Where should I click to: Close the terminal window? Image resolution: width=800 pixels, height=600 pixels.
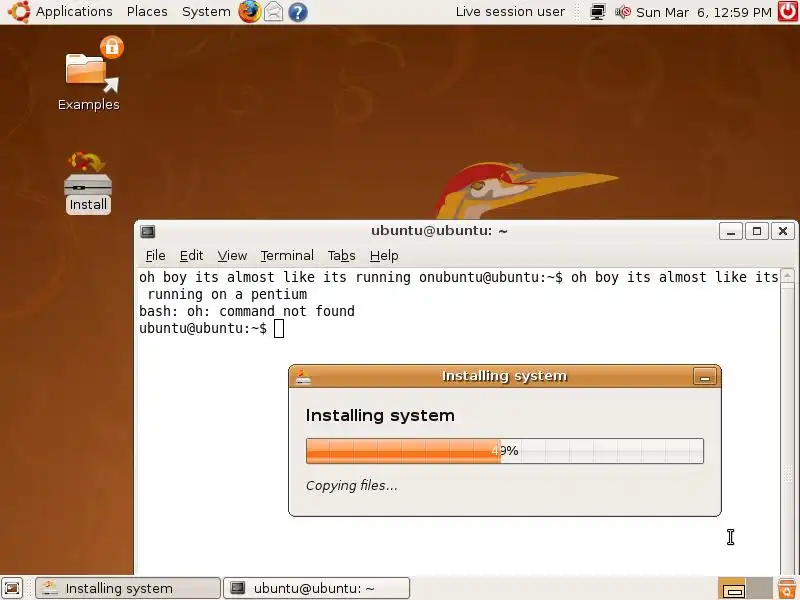tap(783, 231)
